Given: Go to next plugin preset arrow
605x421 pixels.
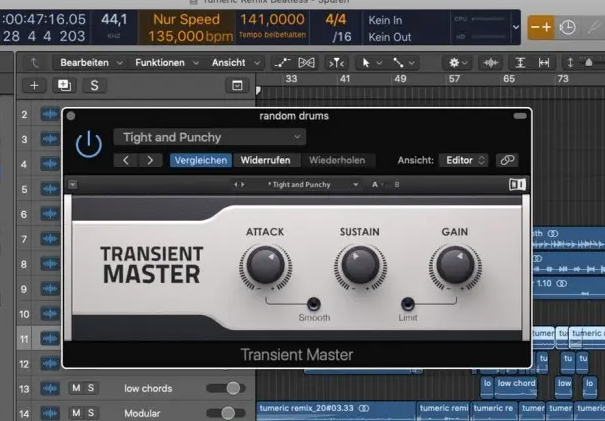Looking at the screenshot, I should [x=150, y=160].
